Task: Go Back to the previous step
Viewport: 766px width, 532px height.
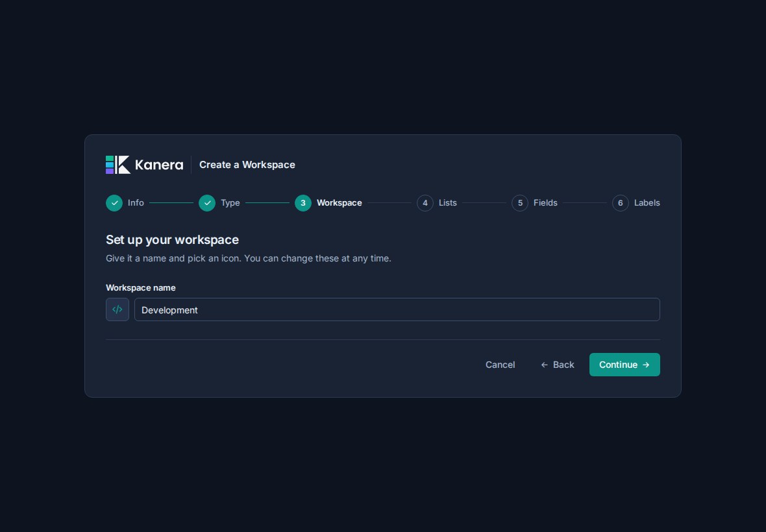Action: point(558,365)
